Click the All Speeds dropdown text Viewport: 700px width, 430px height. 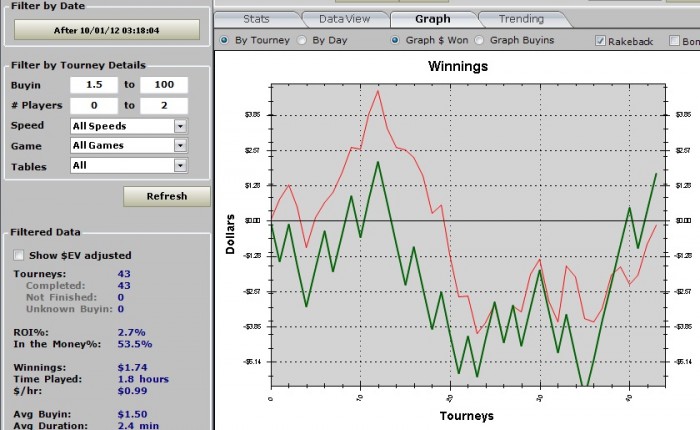(100, 126)
